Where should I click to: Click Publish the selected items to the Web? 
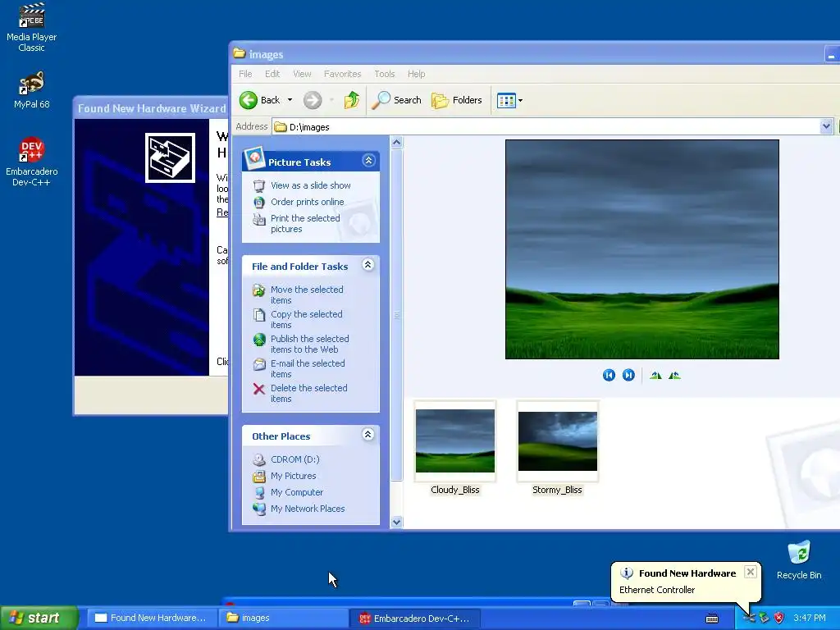(x=309, y=344)
